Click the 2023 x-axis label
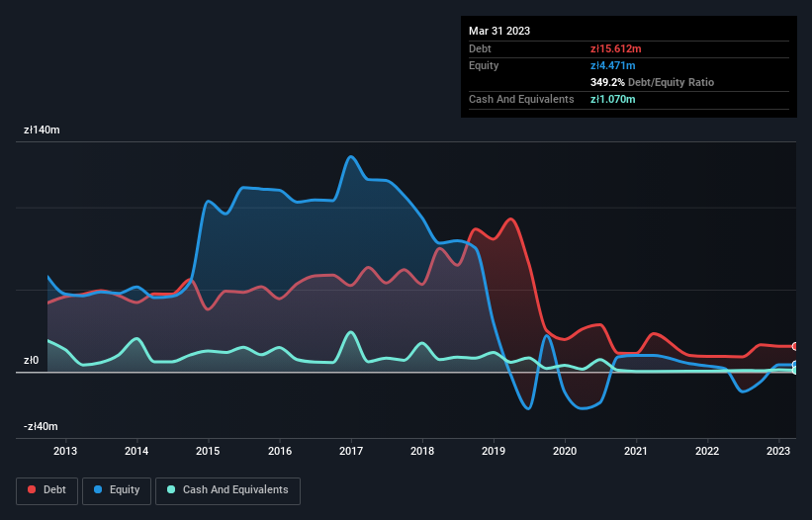The width and height of the screenshot is (812, 520). pos(777,451)
